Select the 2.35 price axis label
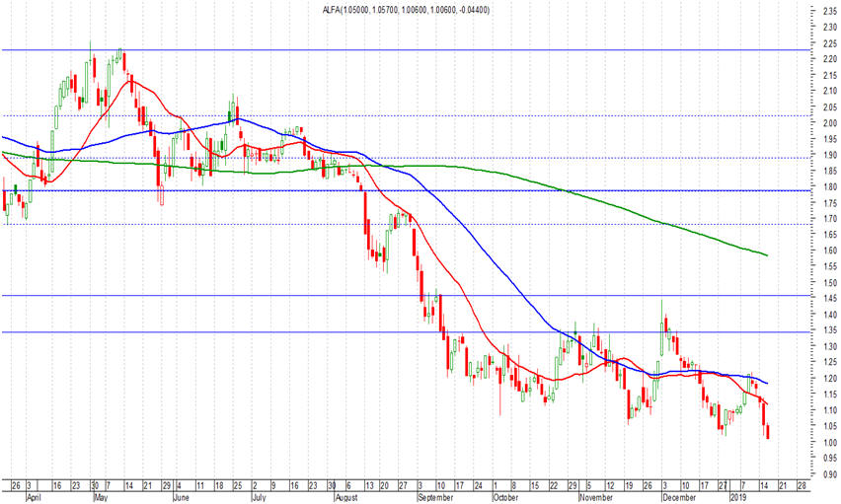The height and width of the screenshot is (504, 841). click(830, 11)
